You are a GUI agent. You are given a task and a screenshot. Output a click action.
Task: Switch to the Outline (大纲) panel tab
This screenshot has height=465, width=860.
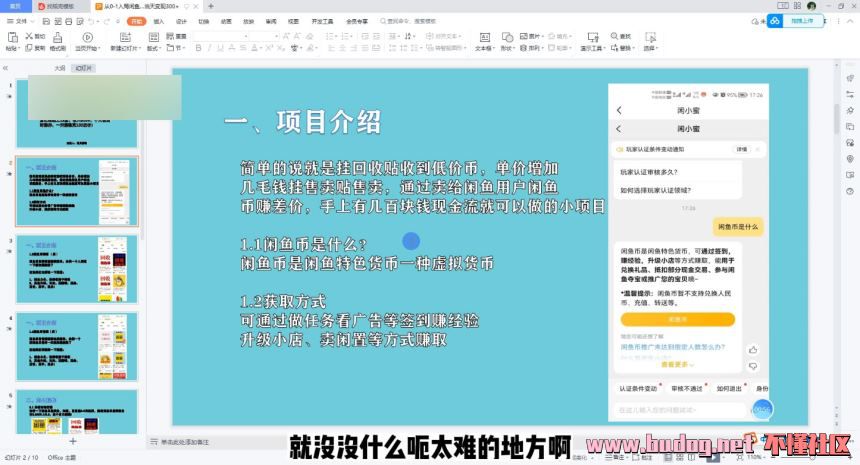60,69
